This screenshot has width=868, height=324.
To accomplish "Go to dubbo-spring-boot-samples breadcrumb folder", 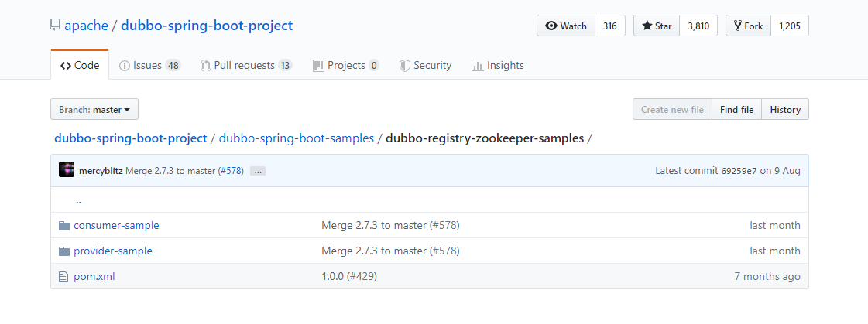I will coord(296,138).
